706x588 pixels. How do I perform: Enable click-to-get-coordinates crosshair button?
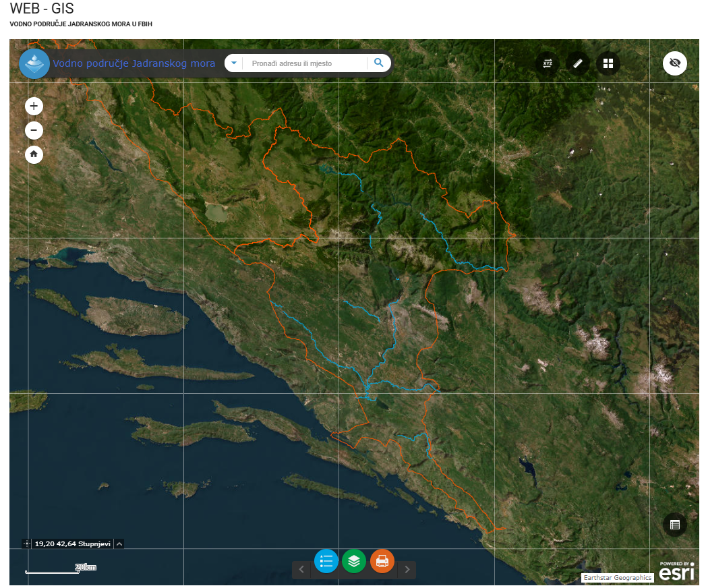coord(26,544)
